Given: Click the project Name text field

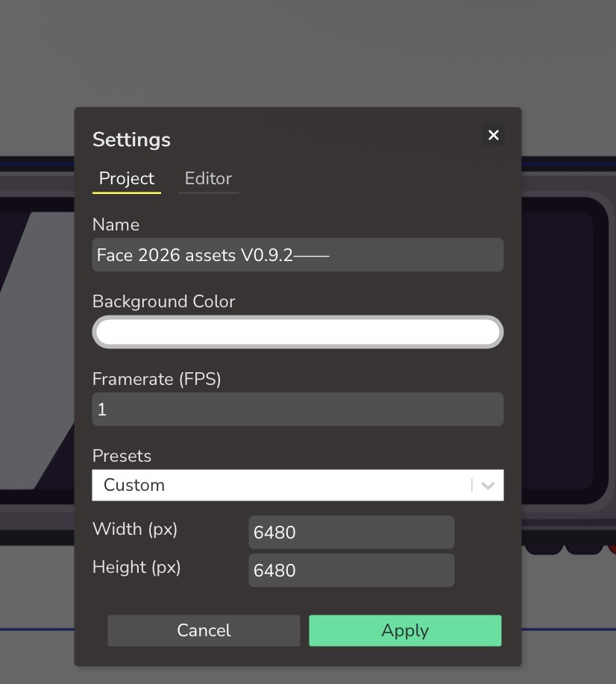Looking at the screenshot, I should pyautogui.click(x=298, y=255).
